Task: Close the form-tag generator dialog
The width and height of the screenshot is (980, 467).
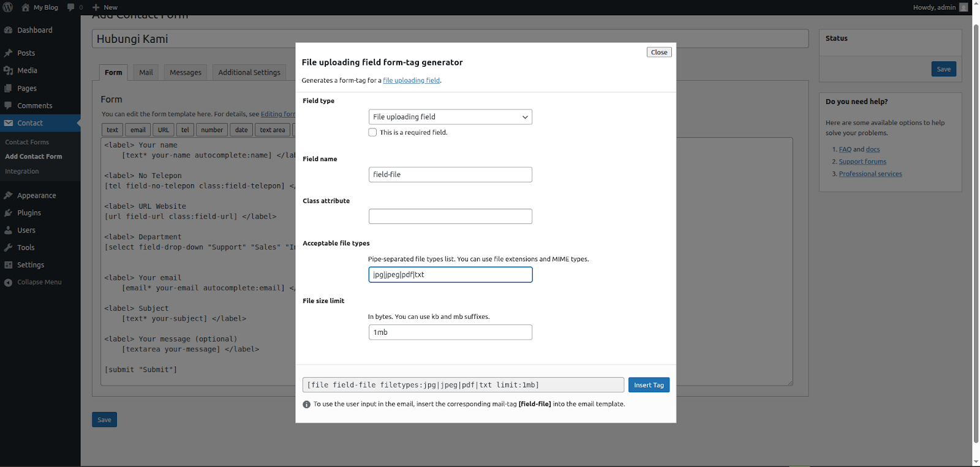Action: click(659, 52)
